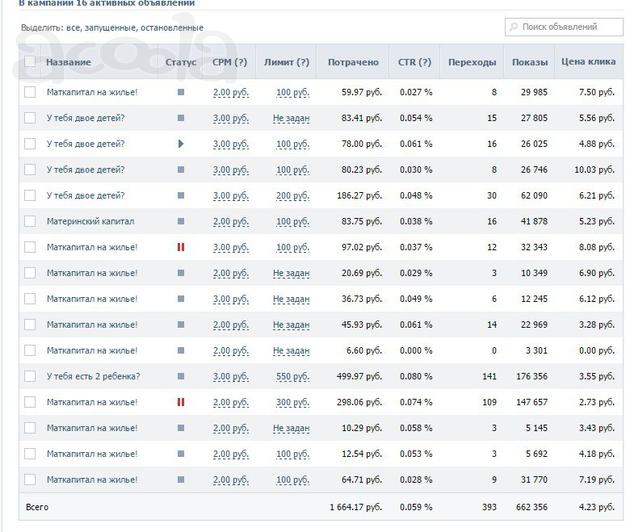Viewport: 626px width, 532px height.
Task: Click stopped status icon in 83.41 руб. row
Action: pos(181,118)
